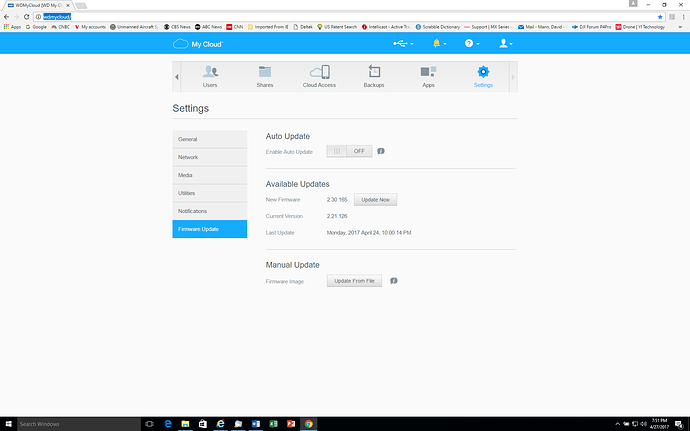Click current version 2.21.126
Viewport: 690px width, 431px height.
(337, 216)
